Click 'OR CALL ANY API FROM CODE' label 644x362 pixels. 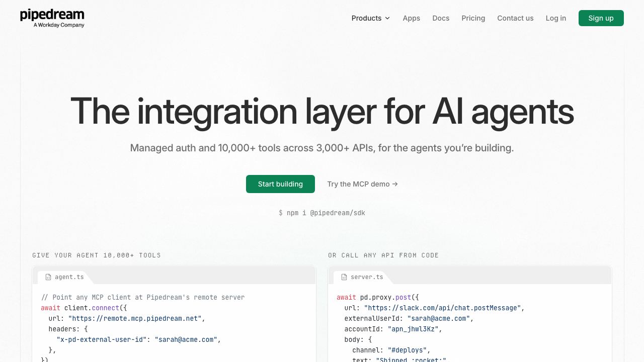383,255
